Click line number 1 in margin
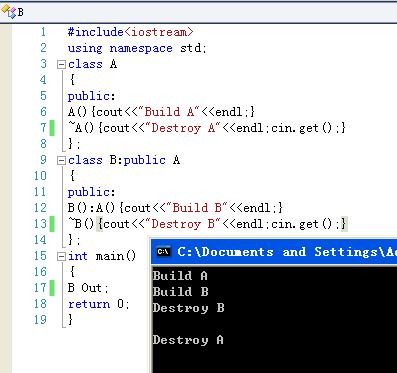Viewport: 397px width, 373px height. pos(44,32)
